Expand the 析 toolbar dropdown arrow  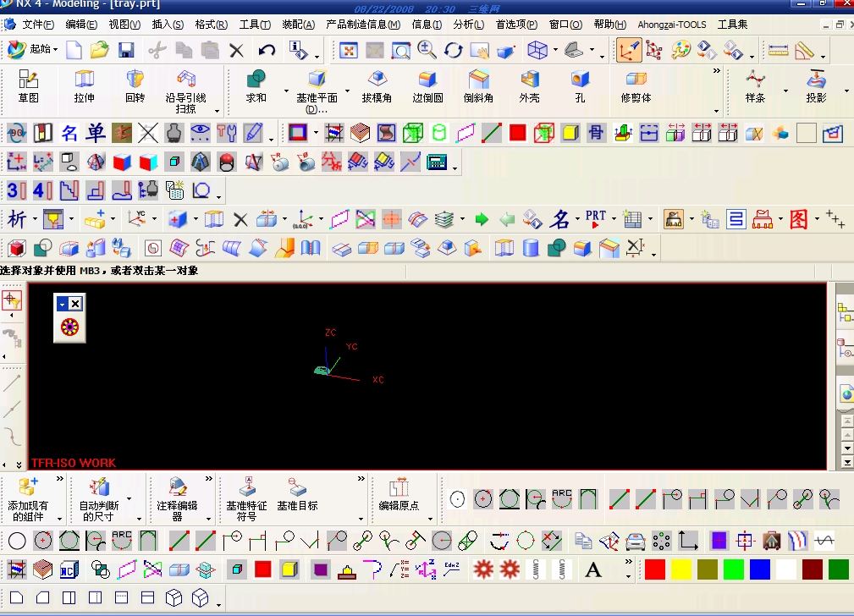pos(35,219)
